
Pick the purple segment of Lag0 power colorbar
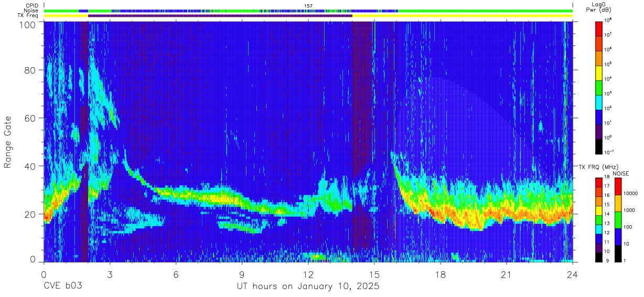coord(599,132)
